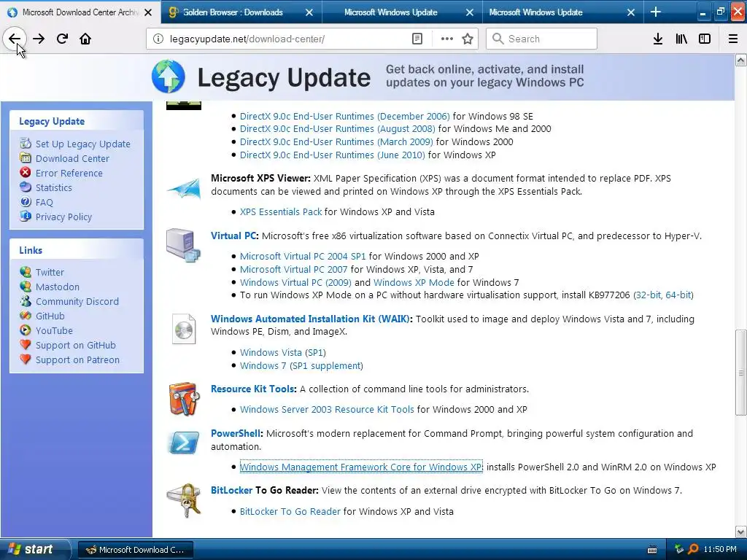Open Set Up Legacy Update sidebar link
747x560 pixels.
tap(83, 144)
